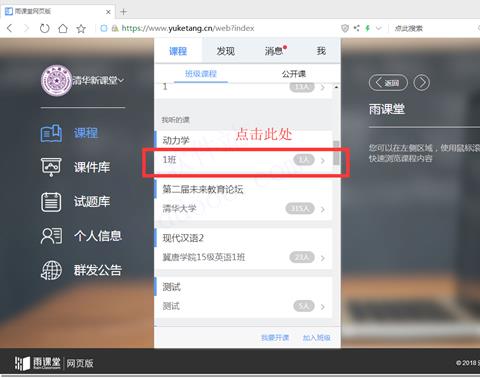
Task: Open the lower 测试 class row
Action: pyautogui.click(x=243, y=306)
